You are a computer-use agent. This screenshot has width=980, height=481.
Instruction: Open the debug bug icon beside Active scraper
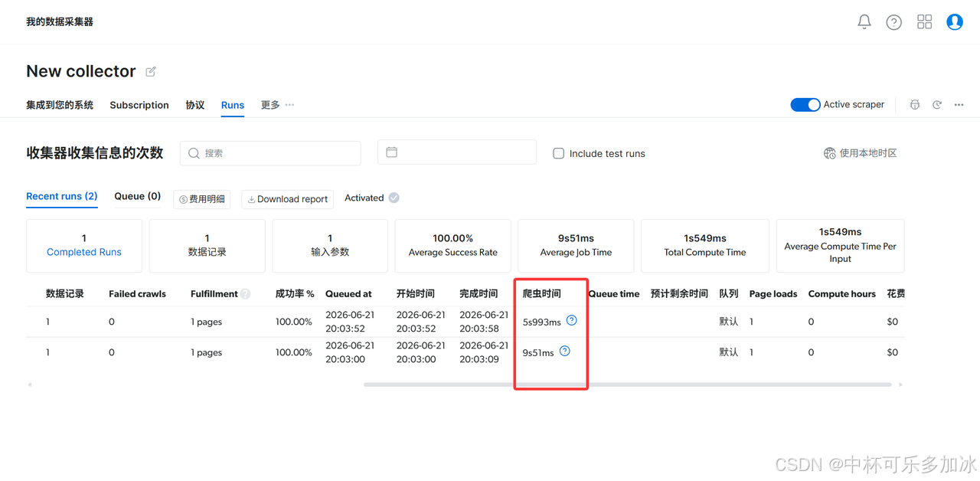(x=914, y=105)
